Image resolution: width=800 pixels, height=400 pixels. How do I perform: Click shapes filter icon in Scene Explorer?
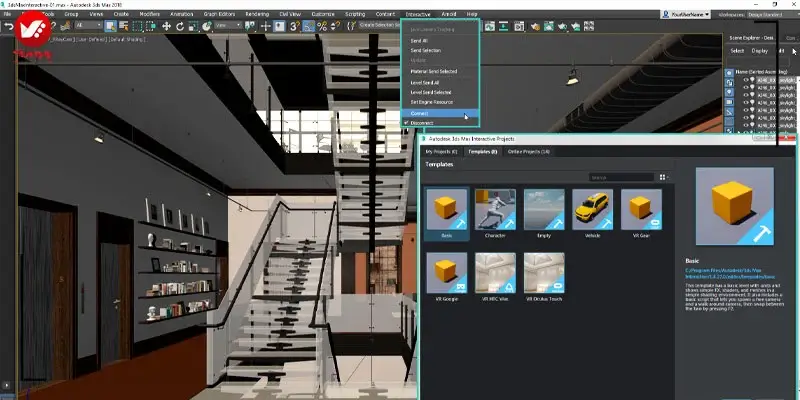click(x=729, y=82)
